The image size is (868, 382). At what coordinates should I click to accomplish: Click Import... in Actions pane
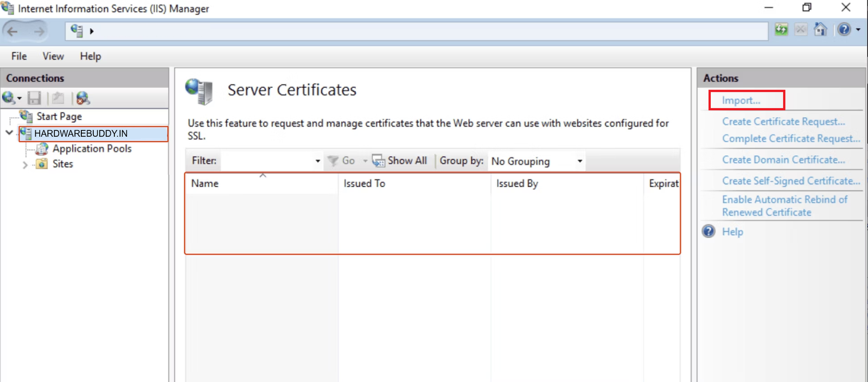click(x=741, y=100)
